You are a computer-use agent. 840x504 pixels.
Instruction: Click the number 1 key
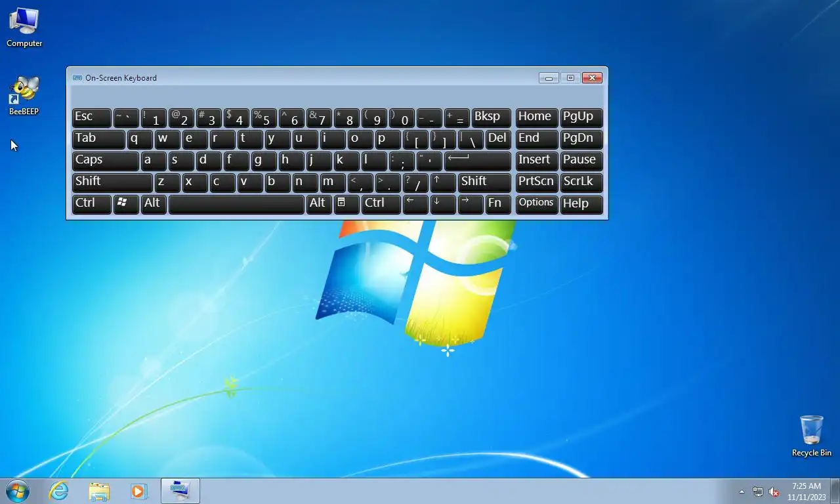154,117
